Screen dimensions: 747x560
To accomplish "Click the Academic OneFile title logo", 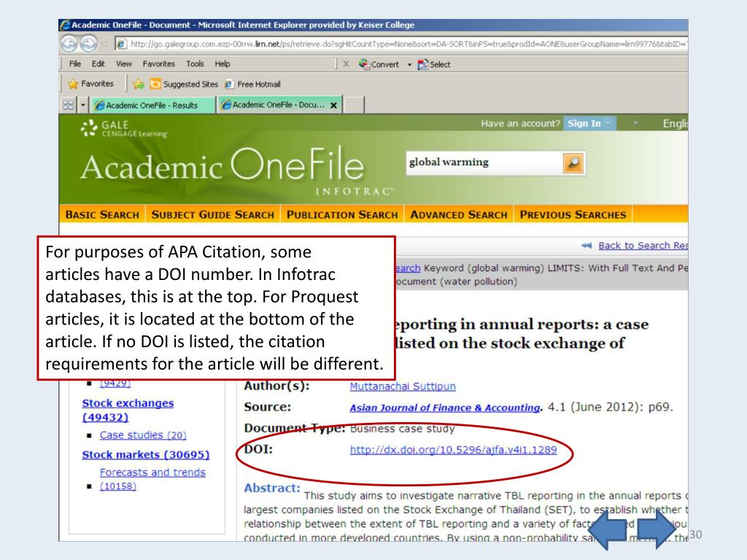I will 222,165.
